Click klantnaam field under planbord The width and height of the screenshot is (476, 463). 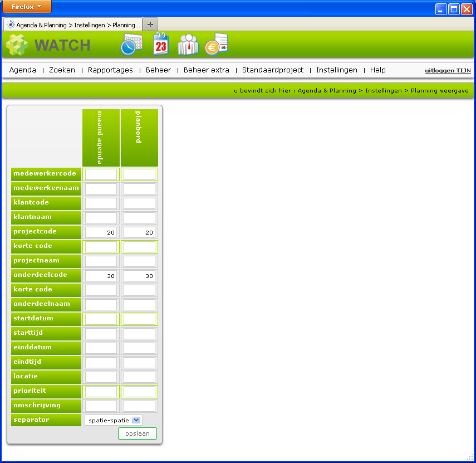pos(139,218)
